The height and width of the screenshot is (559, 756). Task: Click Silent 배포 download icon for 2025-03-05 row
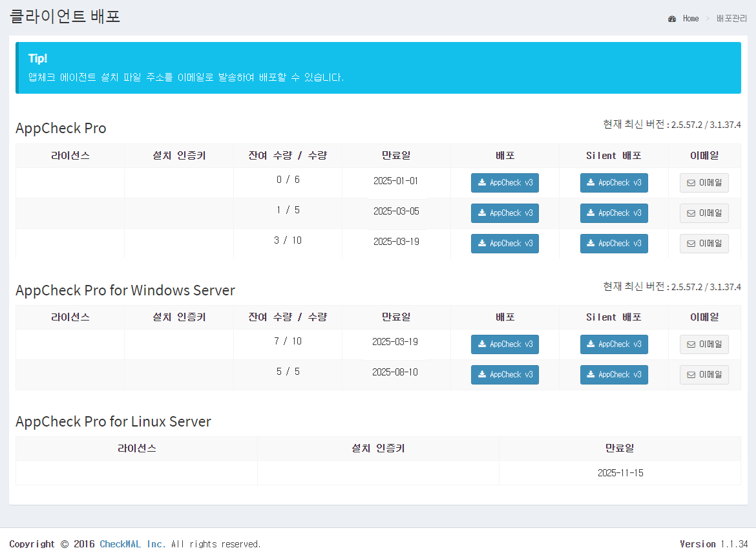point(591,213)
